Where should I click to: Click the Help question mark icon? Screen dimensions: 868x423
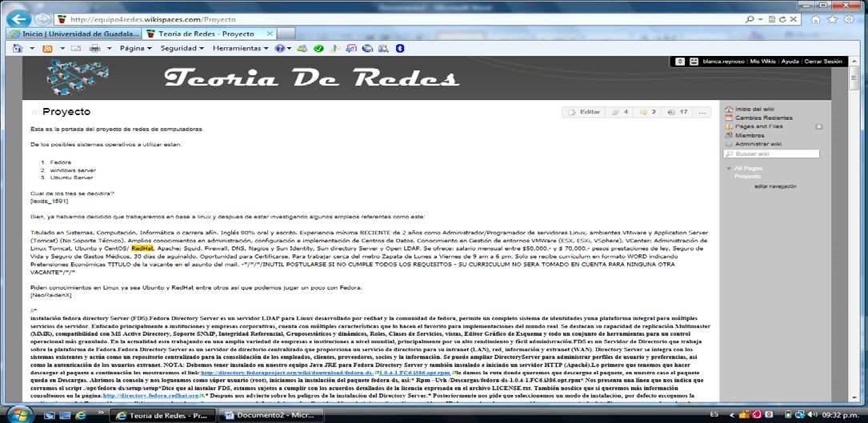click(x=280, y=48)
